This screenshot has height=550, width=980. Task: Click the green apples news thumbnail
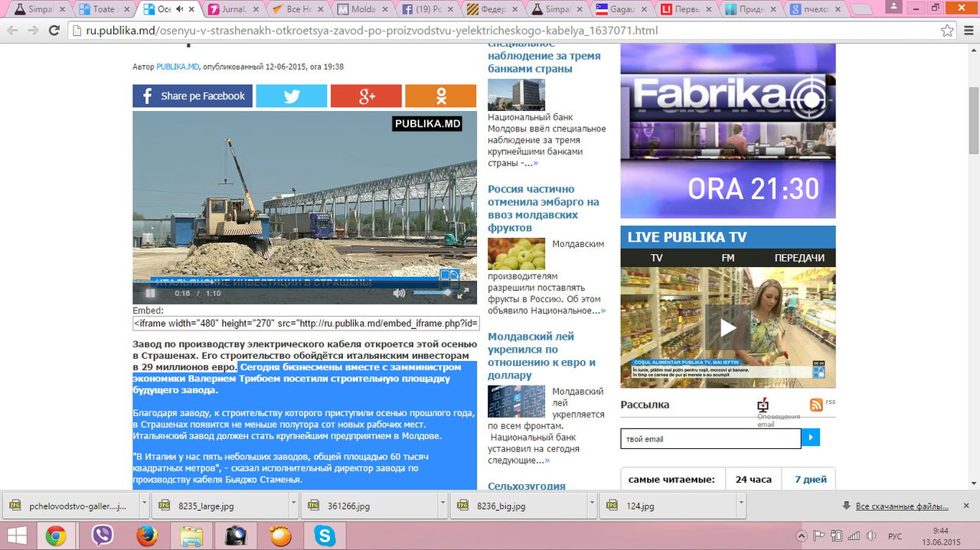[516, 254]
